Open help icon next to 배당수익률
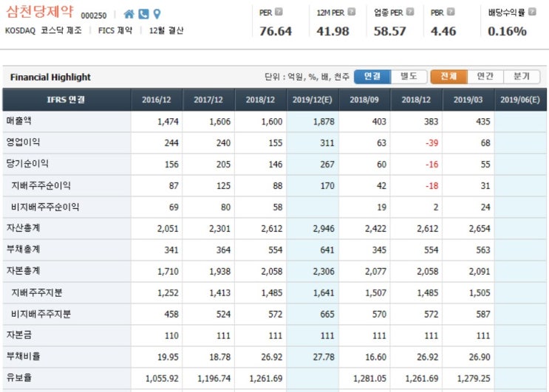 coord(532,12)
